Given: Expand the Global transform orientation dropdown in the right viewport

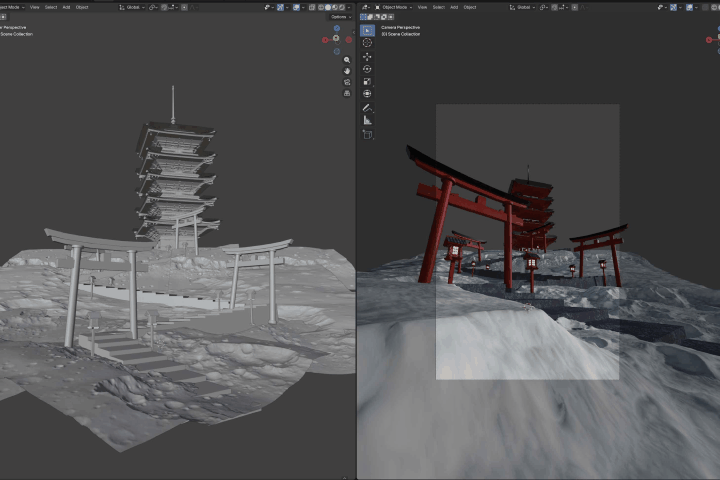Looking at the screenshot, I should pos(523,7).
